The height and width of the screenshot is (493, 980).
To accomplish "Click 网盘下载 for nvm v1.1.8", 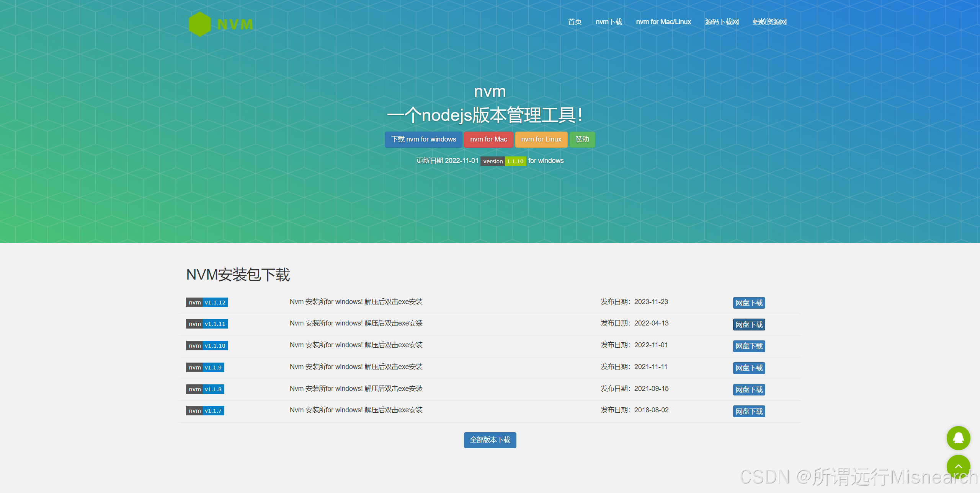I will pos(749,390).
